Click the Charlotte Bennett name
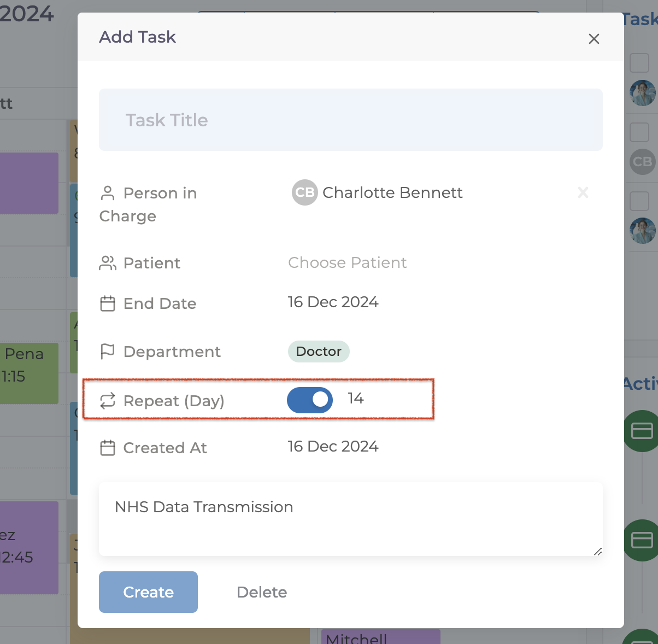Viewport: 658px width, 644px height. tap(392, 192)
